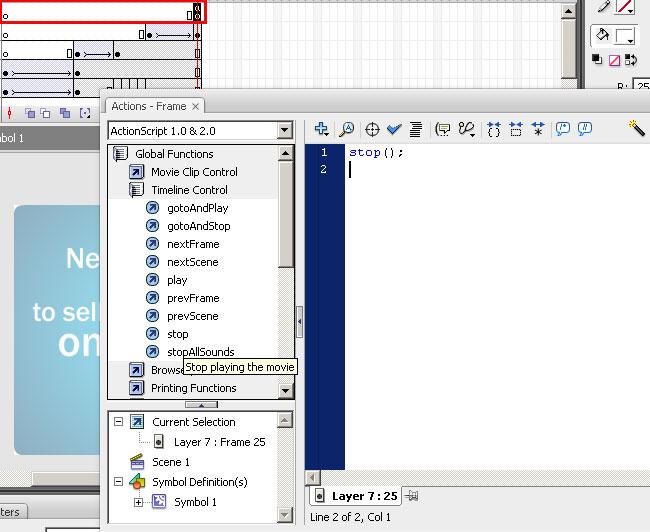650x532 pixels.
Task: Open the Find magnifier tool
Action: click(x=347, y=129)
